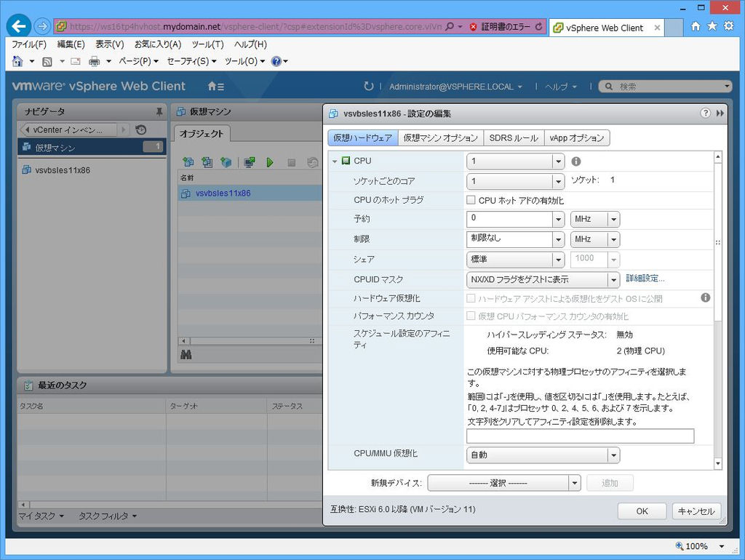Click the navigator history clock icon

140,129
